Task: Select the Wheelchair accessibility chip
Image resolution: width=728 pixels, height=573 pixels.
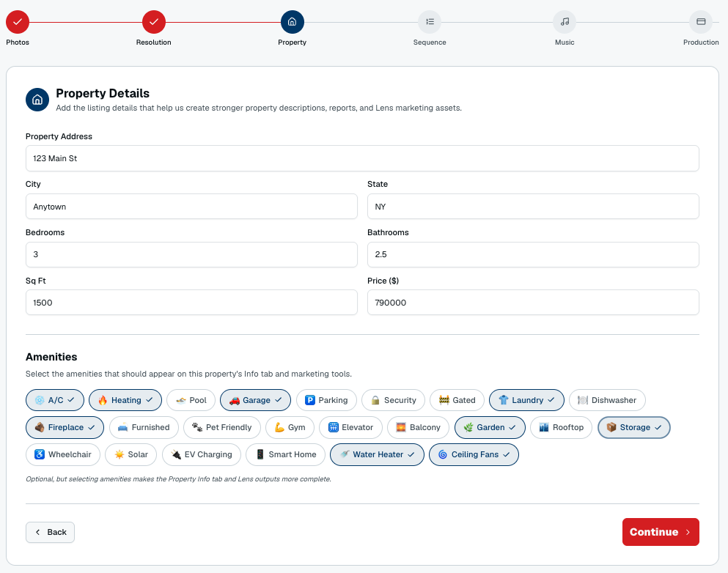Action: pos(62,454)
